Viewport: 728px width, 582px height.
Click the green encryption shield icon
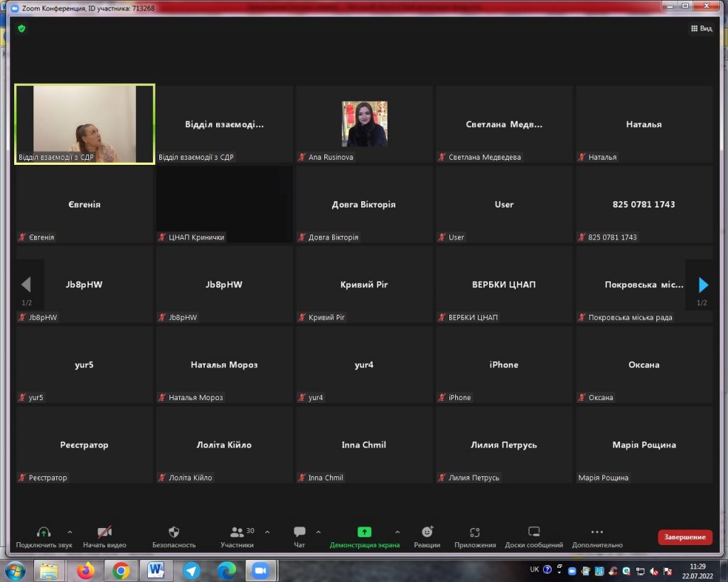click(x=21, y=28)
